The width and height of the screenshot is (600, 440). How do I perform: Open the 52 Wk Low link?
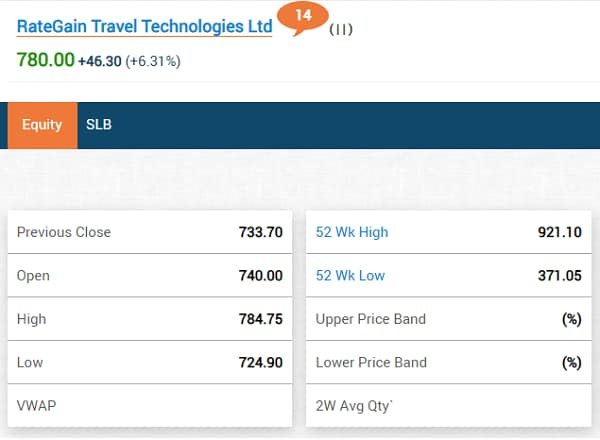pyautogui.click(x=350, y=275)
